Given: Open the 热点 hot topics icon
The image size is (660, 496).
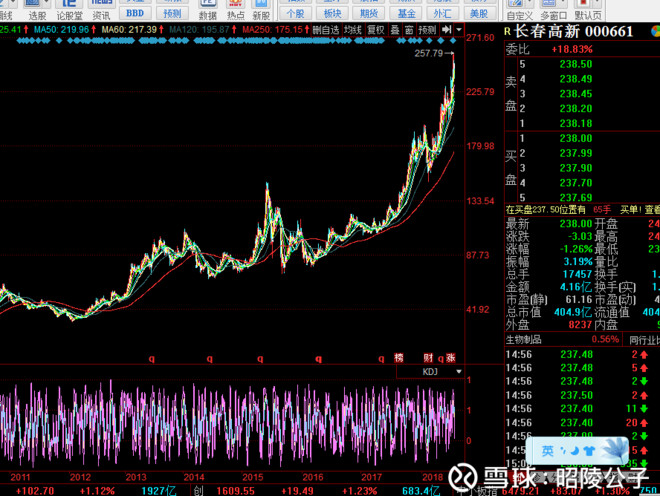Looking at the screenshot, I should 235,11.
